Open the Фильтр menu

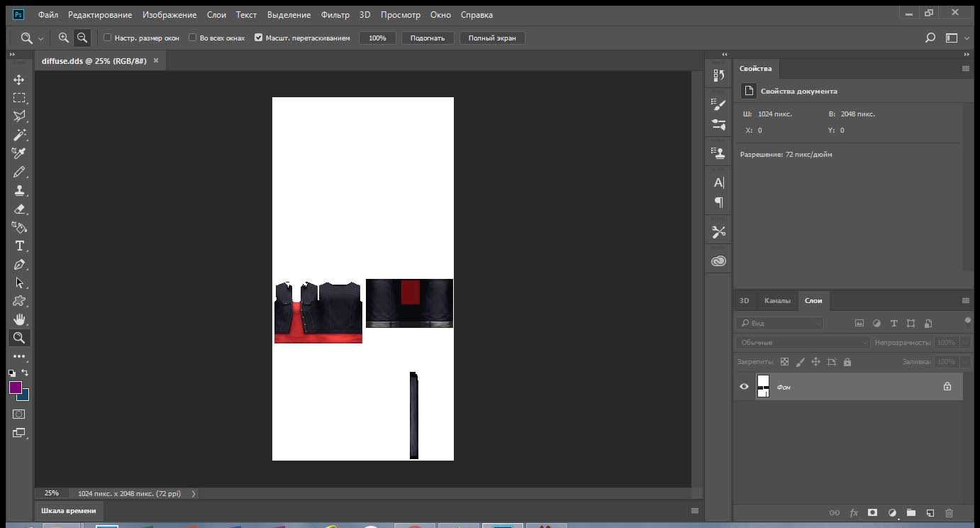335,14
